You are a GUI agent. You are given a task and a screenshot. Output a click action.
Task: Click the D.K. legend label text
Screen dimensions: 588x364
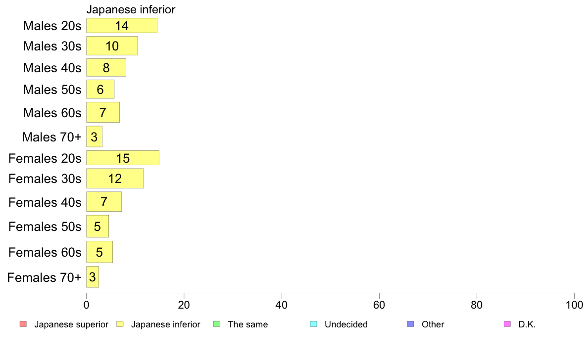click(x=527, y=324)
